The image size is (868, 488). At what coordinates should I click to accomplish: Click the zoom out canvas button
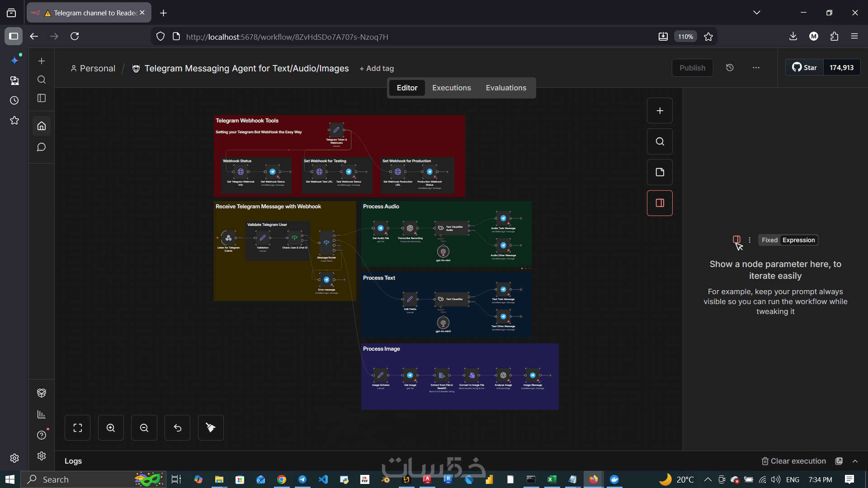144,427
